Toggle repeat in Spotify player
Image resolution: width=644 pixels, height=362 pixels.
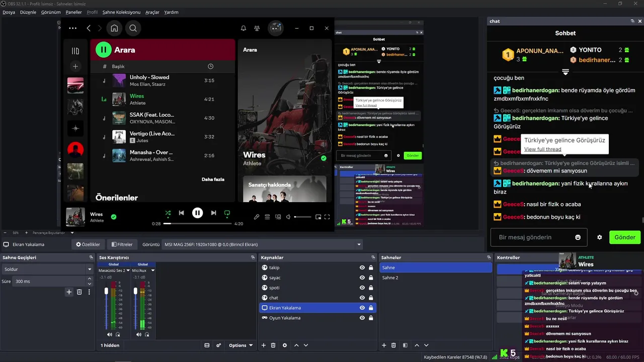227,213
